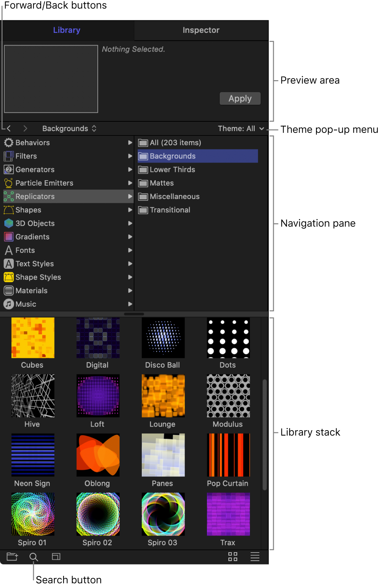Screen dimensions: 382x588
Task: Select the 3D Objects category row
Action: (x=68, y=223)
